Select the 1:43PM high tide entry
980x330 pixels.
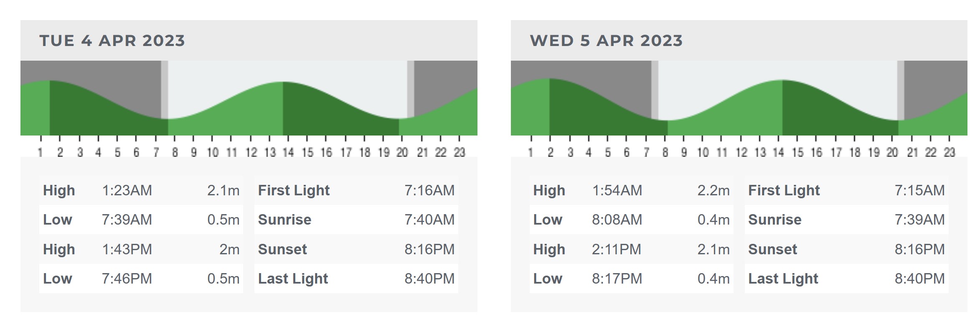coord(141,249)
